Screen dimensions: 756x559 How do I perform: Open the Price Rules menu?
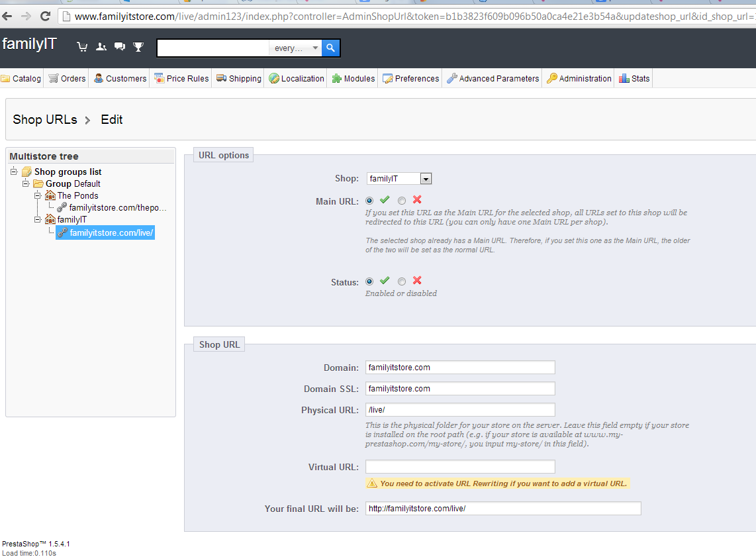(x=181, y=79)
